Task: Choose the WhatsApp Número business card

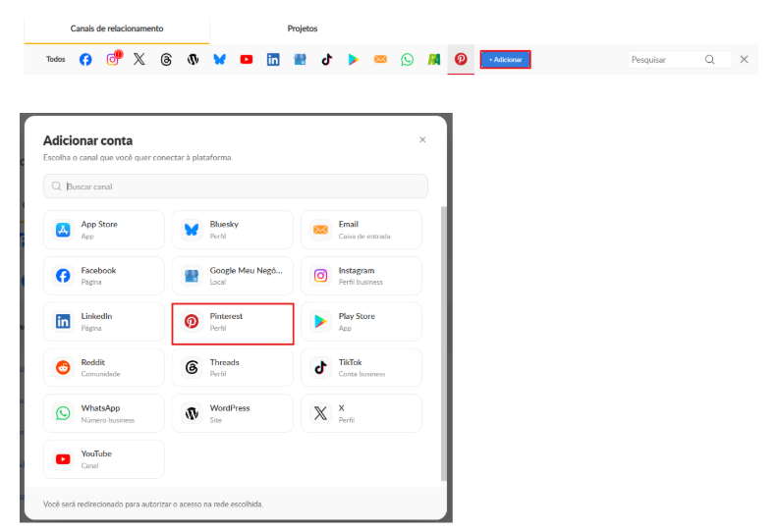Action: click(104, 413)
